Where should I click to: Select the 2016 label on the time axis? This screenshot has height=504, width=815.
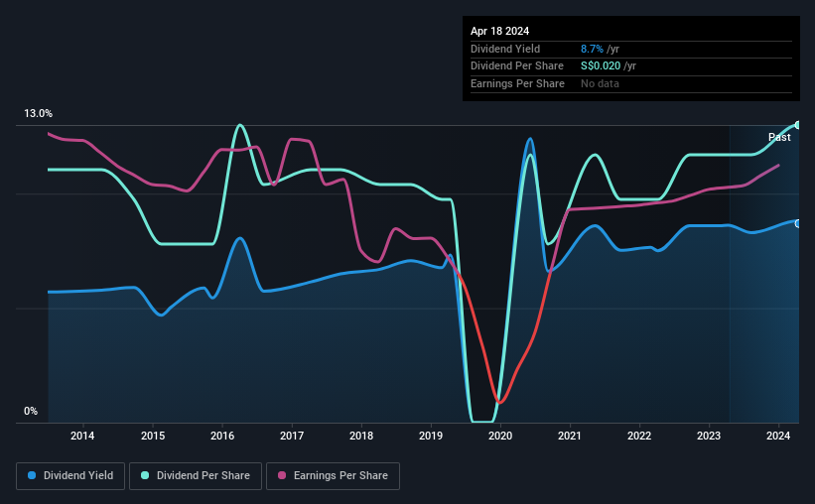coord(222,436)
